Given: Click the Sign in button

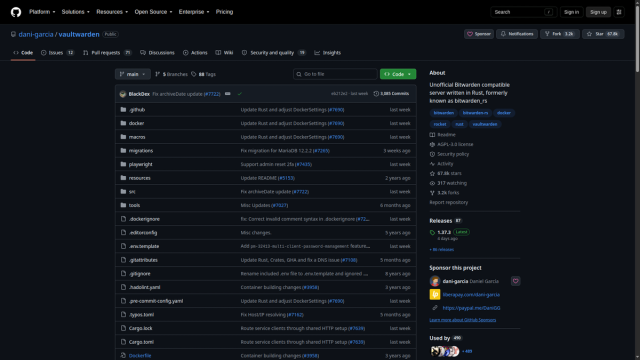Looking at the screenshot, I should coord(571,12).
